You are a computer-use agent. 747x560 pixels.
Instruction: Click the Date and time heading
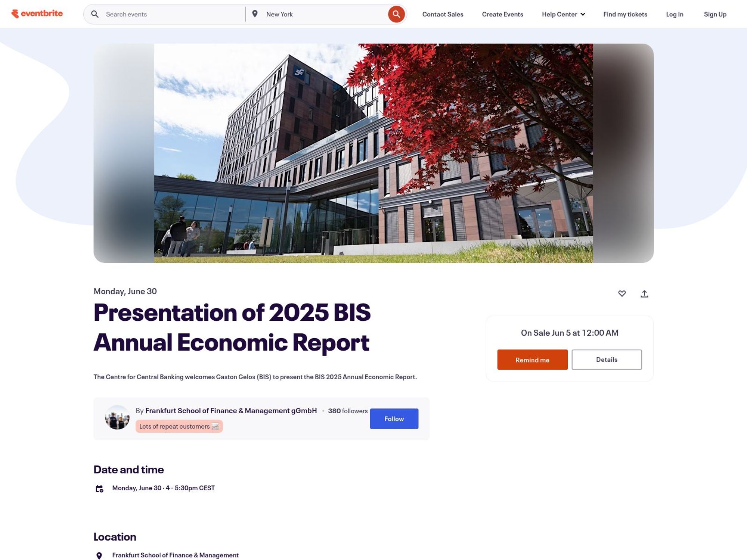tap(128, 469)
